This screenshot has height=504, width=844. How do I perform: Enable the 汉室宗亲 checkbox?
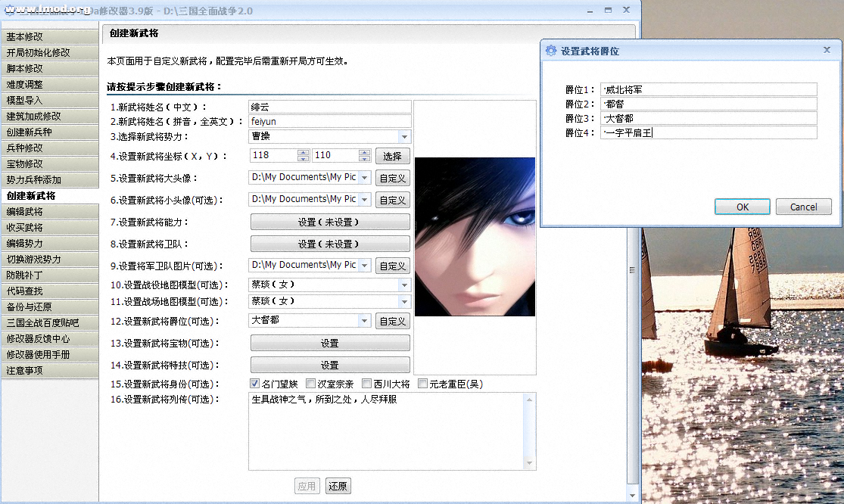coord(311,384)
